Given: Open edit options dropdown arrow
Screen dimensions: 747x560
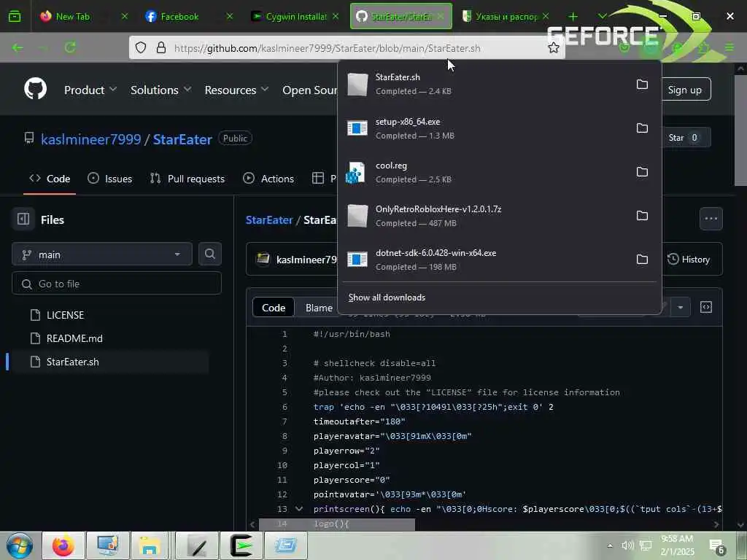Looking at the screenshot, I should tap(680, 308).
